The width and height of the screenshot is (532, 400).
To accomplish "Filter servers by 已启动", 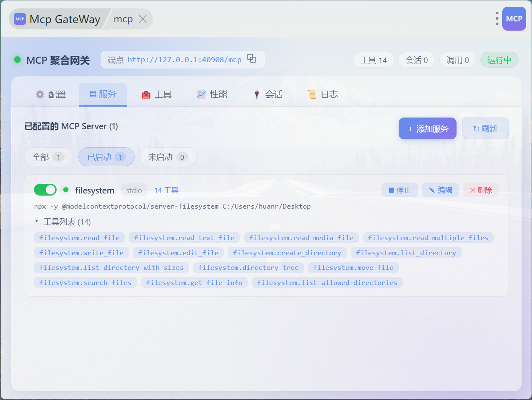I will (106, 157).
